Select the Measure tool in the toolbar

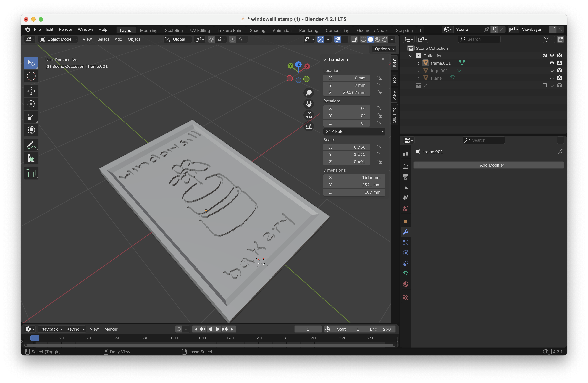click(x=31, y=158)
